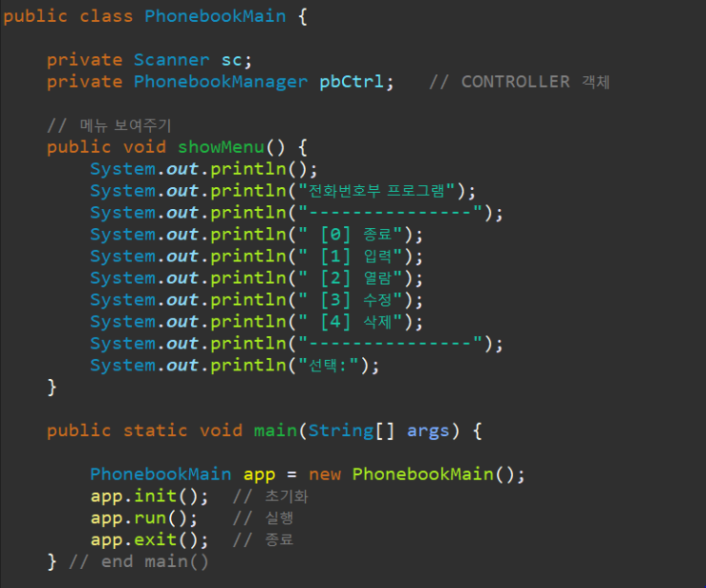The height and width of the screenshot is (588, 706).
Task: Click the empty println() statement line
Action: coord(204,169)
